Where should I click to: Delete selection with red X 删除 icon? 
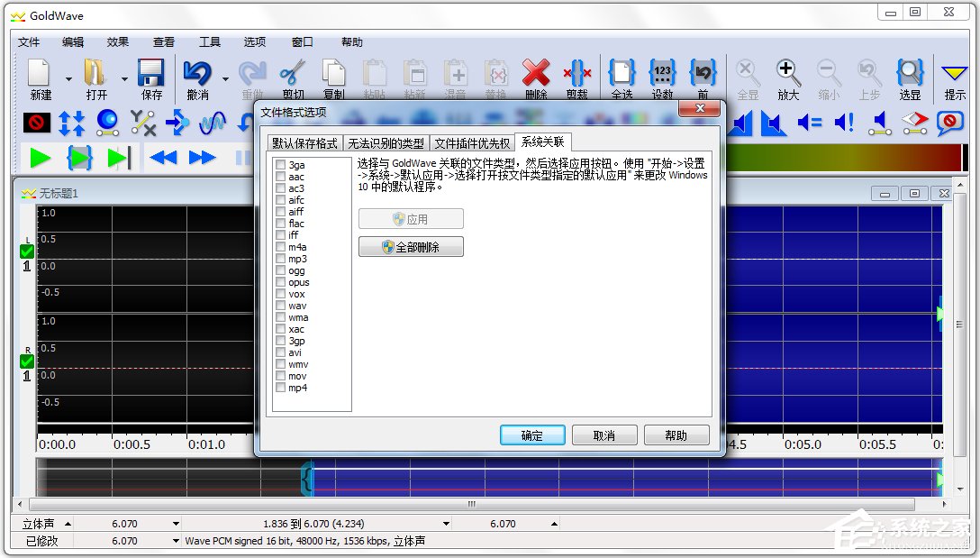click(x=536, y=74)
